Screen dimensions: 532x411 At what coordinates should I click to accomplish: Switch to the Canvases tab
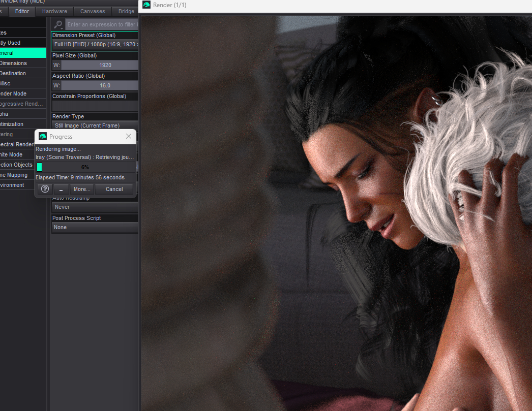tap(93, 11)
